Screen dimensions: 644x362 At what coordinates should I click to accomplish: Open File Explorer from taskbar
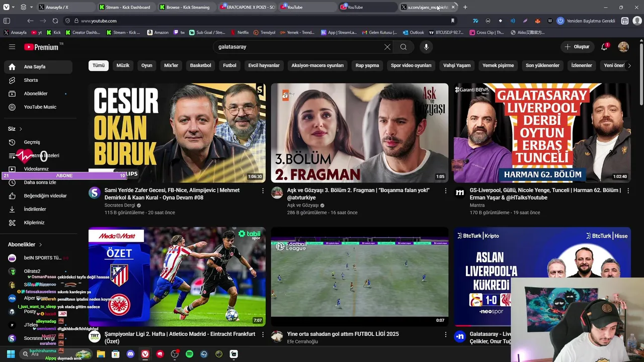pyautogui.click(x=101, y=354)
